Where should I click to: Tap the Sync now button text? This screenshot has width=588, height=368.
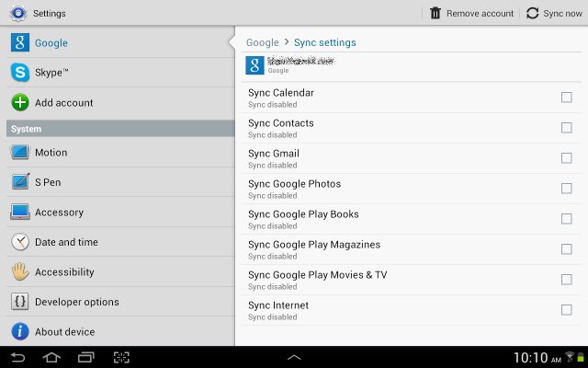(x=562, y=14)
